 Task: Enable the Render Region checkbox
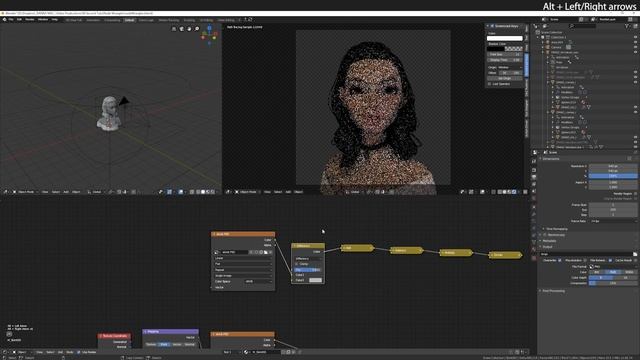[x=635, y=193]
